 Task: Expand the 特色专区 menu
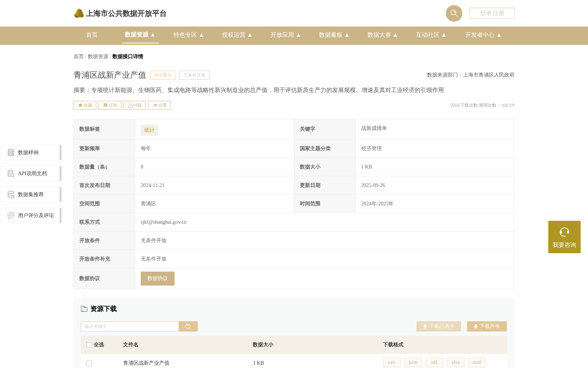188,35
